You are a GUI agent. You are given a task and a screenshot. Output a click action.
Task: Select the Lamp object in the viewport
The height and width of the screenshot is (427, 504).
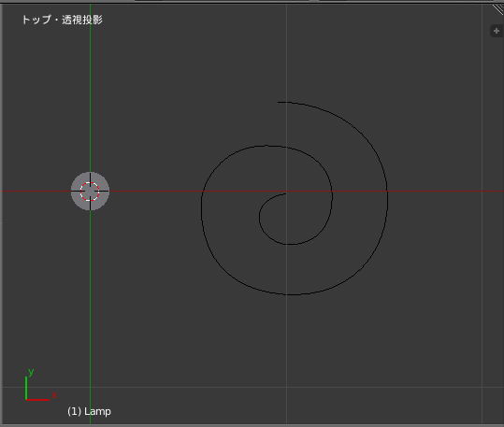[90, 192]
